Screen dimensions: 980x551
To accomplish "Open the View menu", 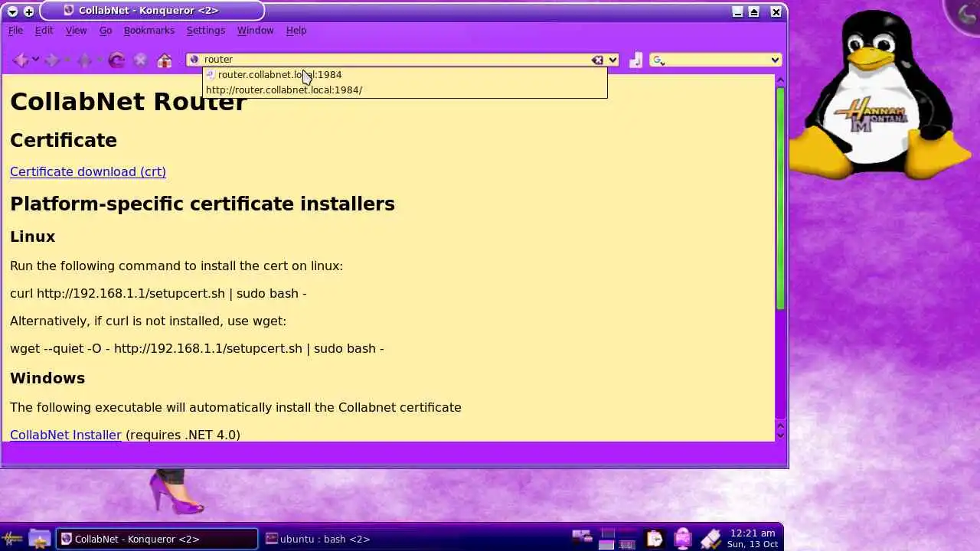I will [76, 30].
